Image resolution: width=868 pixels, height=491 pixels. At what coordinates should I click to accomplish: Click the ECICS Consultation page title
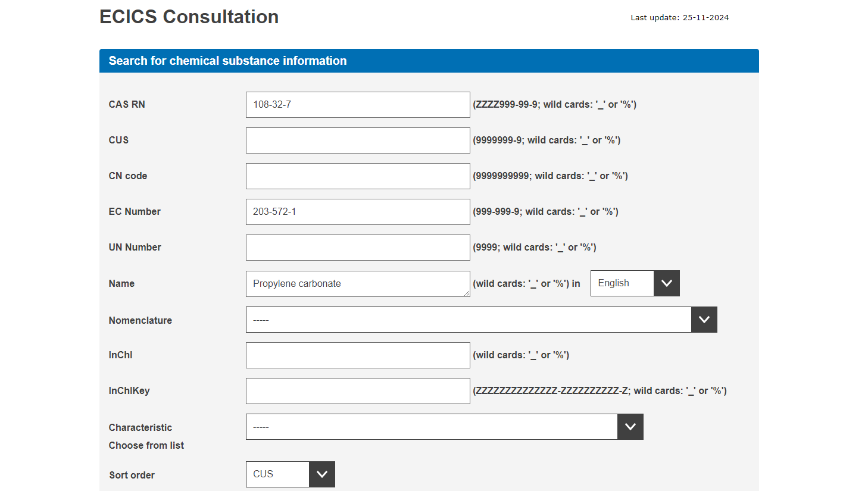coord(189,17)
